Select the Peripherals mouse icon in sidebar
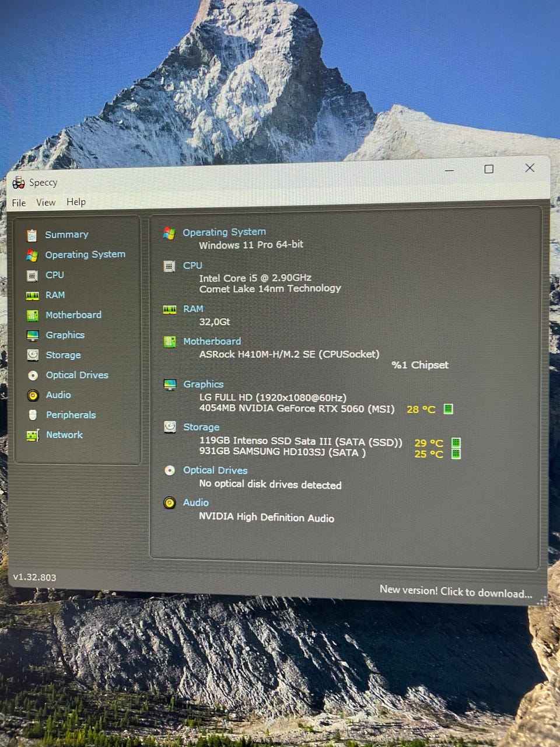The image size is (560, 747). pyautogui.click(x=33, y=415)
